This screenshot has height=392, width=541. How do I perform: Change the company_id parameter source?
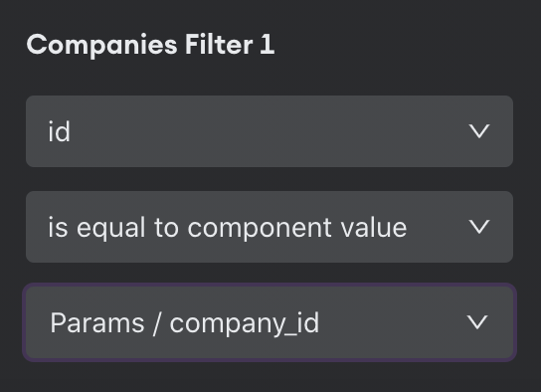point(270,322)
